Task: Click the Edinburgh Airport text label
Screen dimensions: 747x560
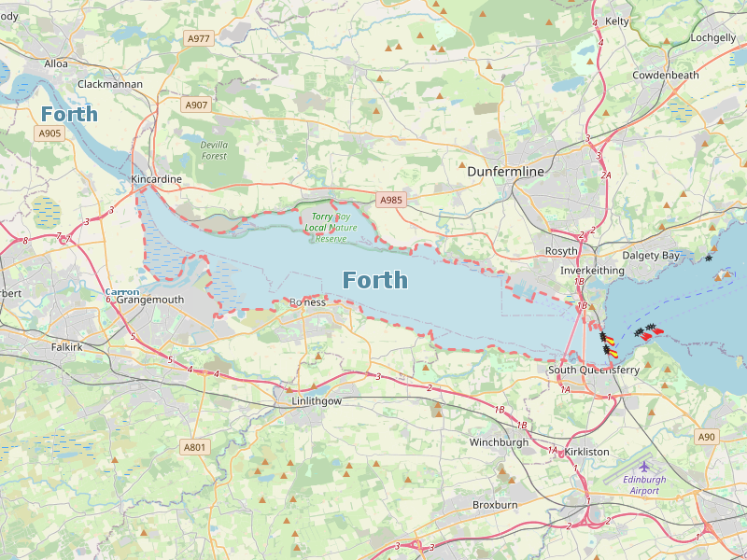Action: pyautogui.click(x=644, y=484)
